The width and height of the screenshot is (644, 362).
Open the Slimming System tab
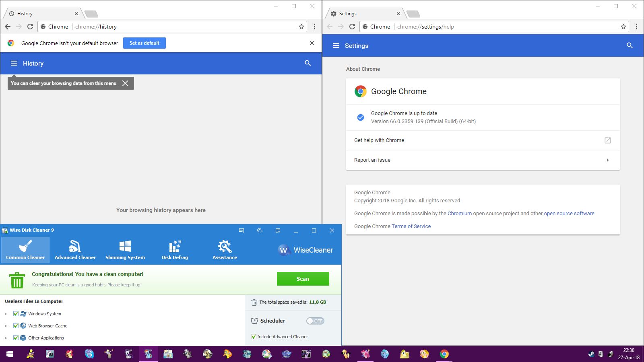click(125, 250)
